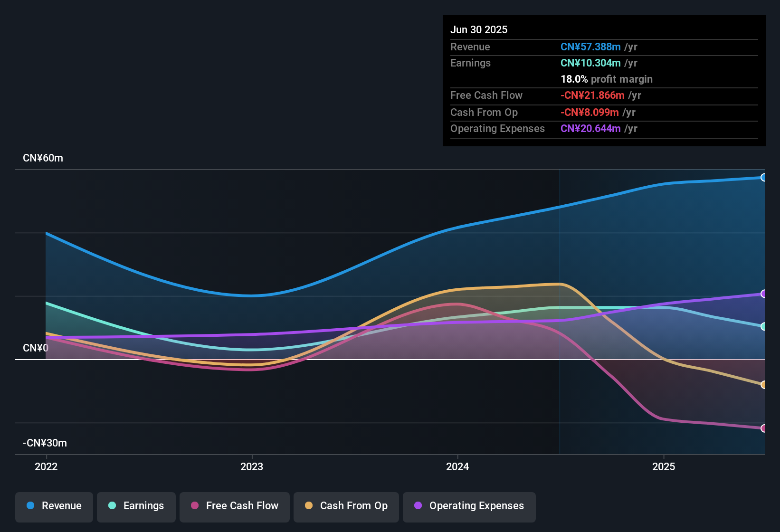Toggle the Revenue series visibility
This screenshot has height=532, width=780.
[x=54, y=506]
